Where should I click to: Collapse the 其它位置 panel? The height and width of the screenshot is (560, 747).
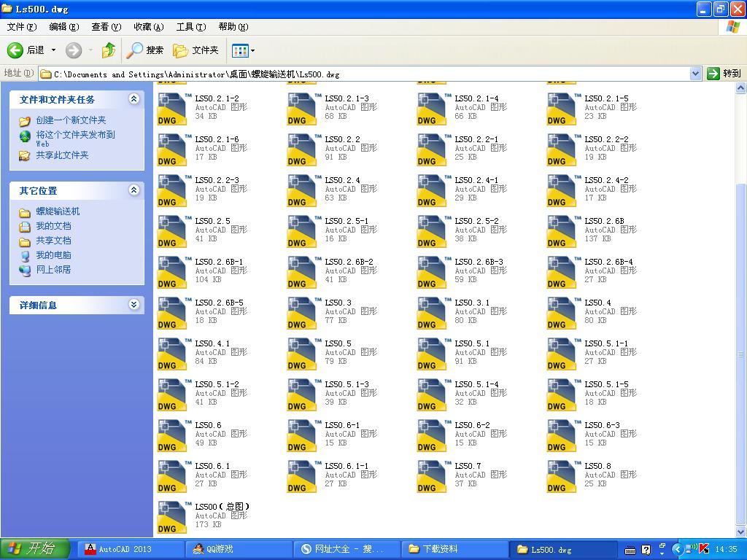tap(133, 190)
